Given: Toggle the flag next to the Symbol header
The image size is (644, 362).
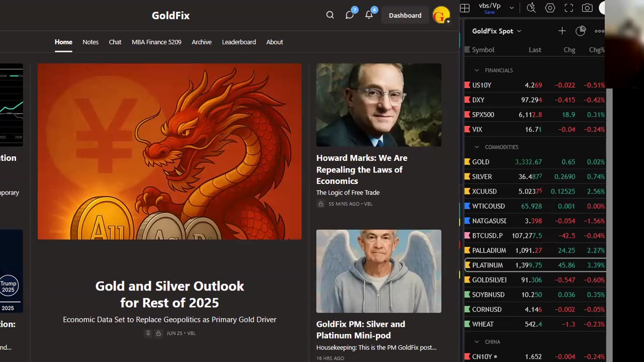Looking at the screenshot, I should [x=467, y=50].
